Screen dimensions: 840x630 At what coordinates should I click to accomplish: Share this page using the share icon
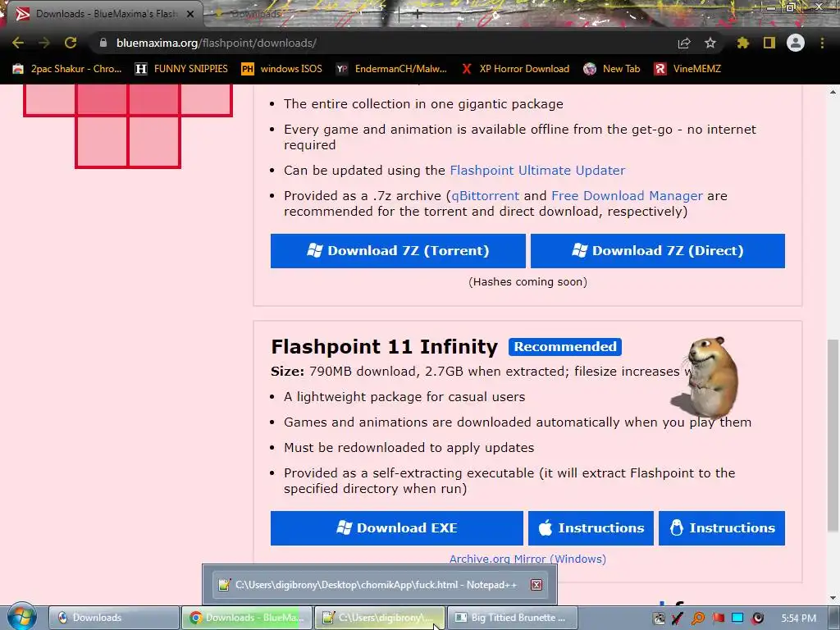point(684,43)
